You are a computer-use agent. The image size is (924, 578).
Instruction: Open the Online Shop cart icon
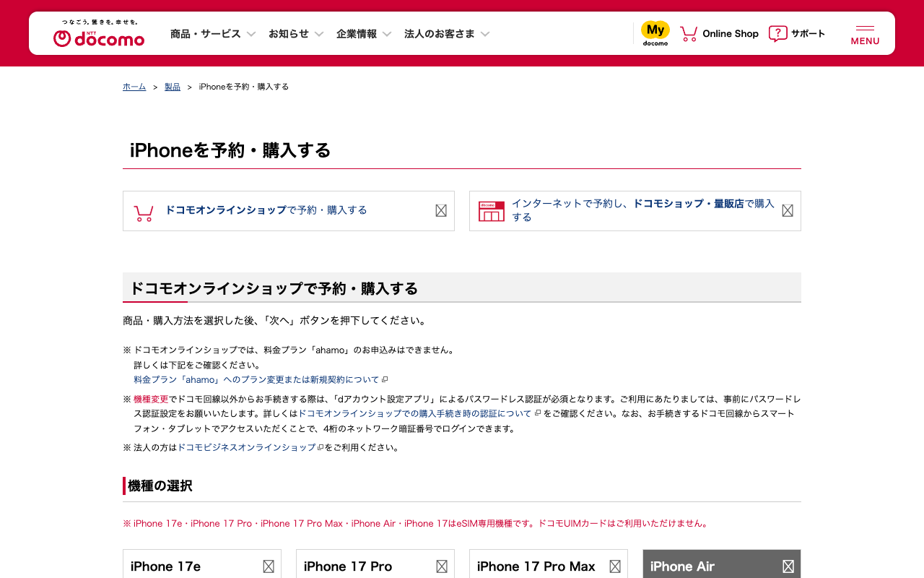[x=689, y=34]
